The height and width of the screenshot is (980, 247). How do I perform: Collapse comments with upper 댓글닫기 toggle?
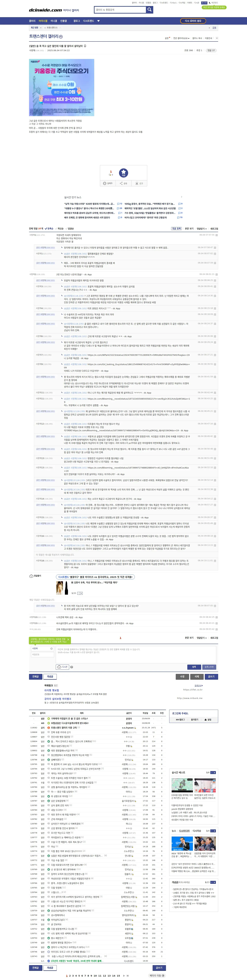click(202, 229)
